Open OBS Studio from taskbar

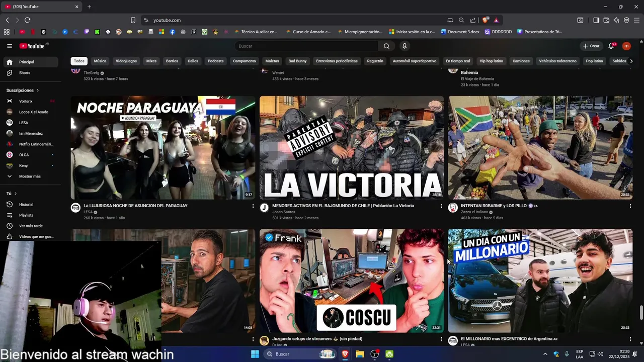click(x=375, y=354)
